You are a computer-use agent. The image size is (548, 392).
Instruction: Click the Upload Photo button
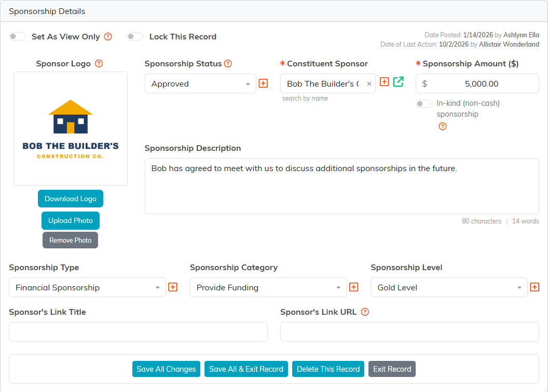coord(71,221)
